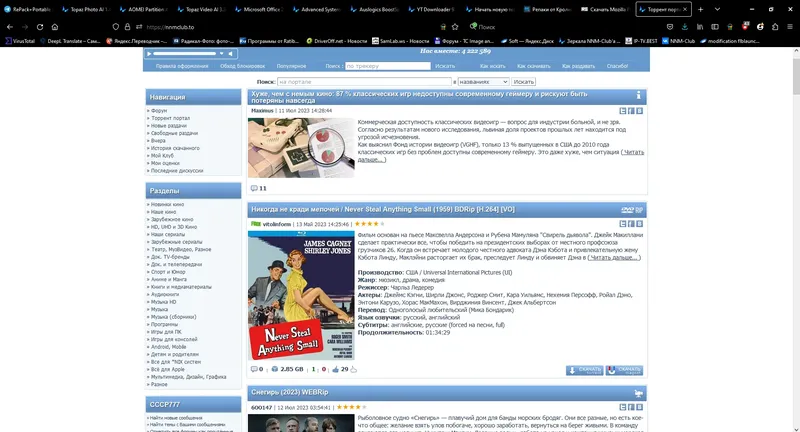Open the Extensions puzzle icon
800x432 pixels.
775,27
